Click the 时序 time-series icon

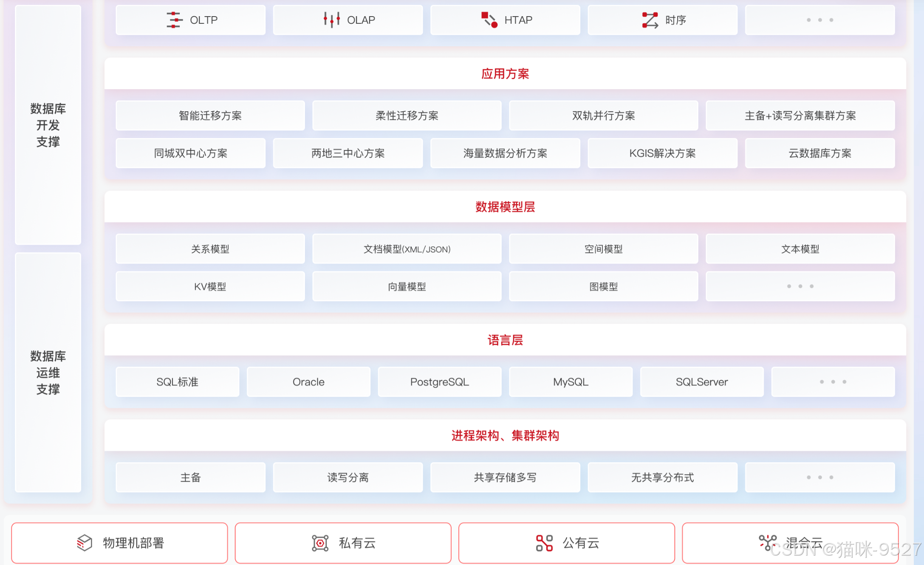[650, 20]
